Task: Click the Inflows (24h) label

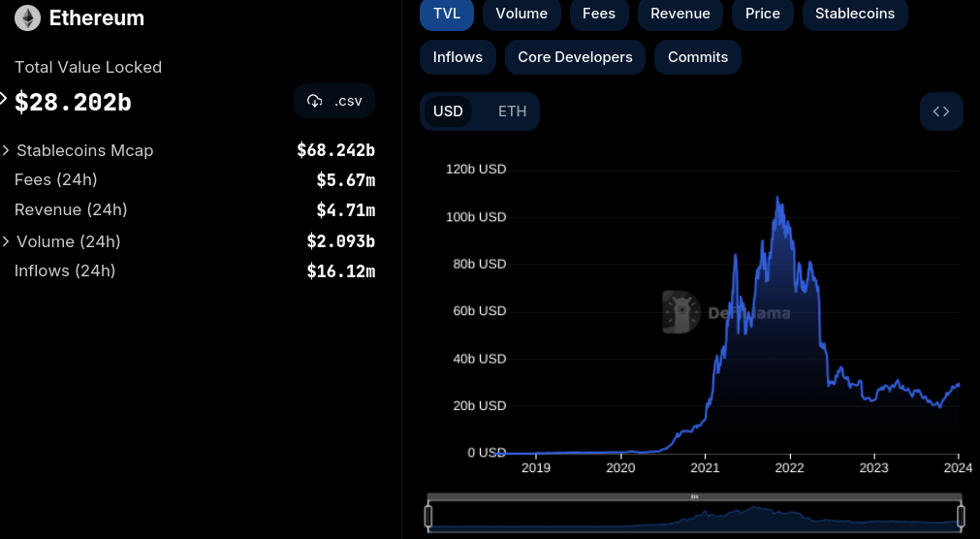Action: 65,270
